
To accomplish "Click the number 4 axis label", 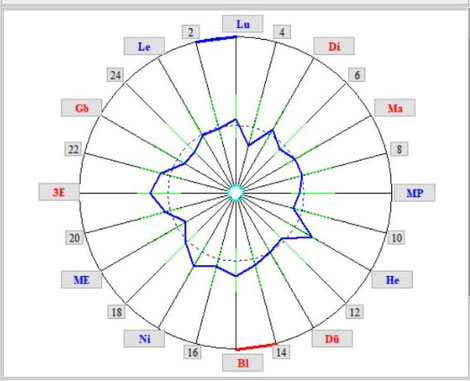I will pyautogui.click(x=282, y=32).
